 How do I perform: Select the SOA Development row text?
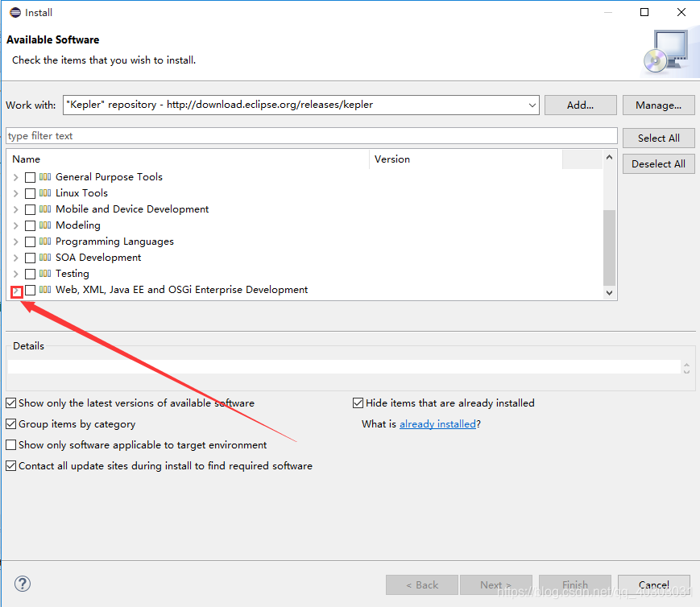(98, 257)
